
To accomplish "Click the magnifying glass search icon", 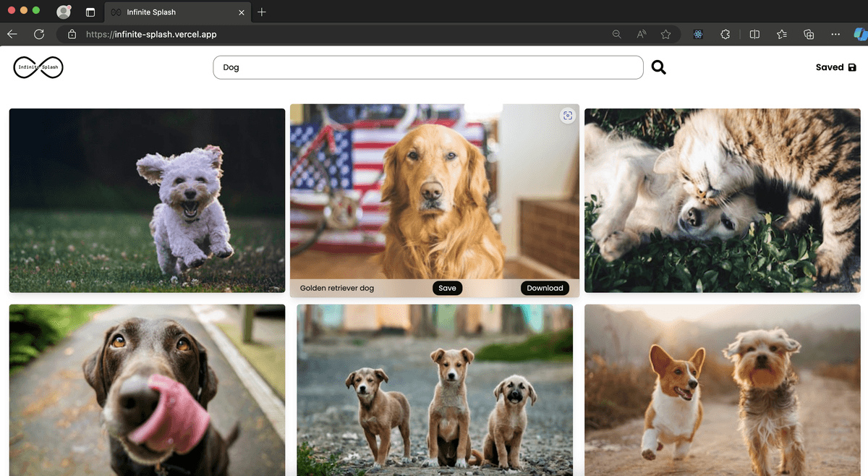I will point(658,67).
